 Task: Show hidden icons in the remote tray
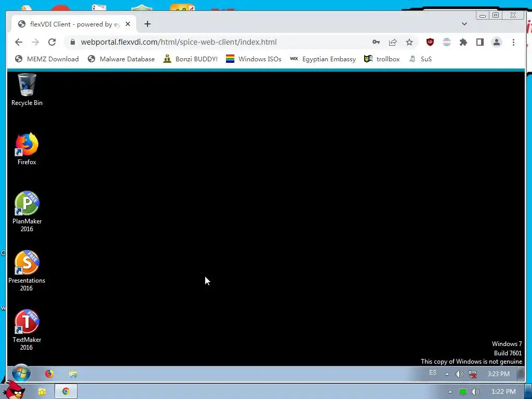pyautogui.click(x=447, y=374)
